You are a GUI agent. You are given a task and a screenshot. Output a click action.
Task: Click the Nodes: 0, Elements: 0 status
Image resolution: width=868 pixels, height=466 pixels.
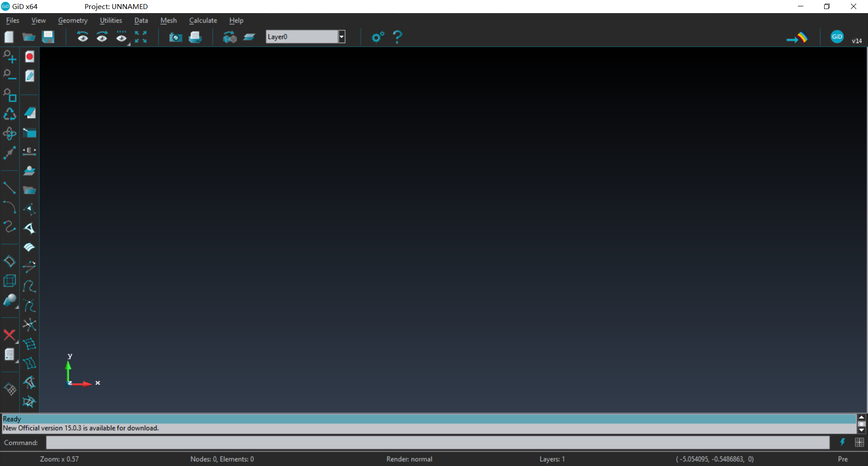tap(222, 459)
